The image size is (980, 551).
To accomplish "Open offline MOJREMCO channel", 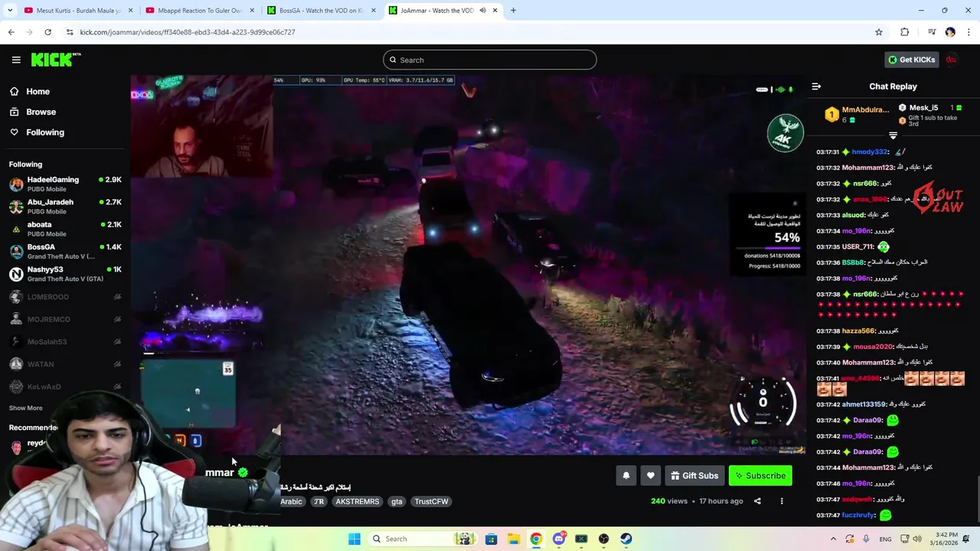I will [65, 319].
